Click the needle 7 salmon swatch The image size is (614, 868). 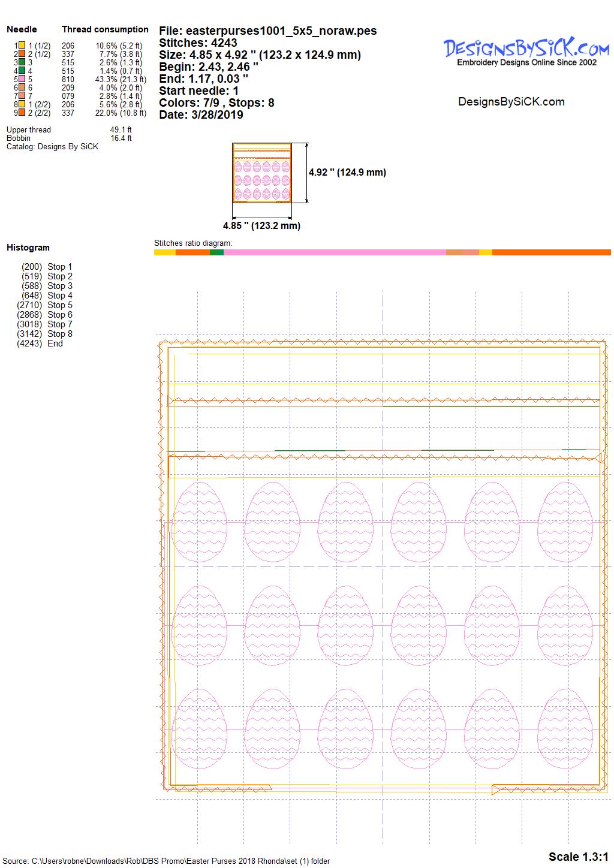pyautogui.click(x=22, y=96)
